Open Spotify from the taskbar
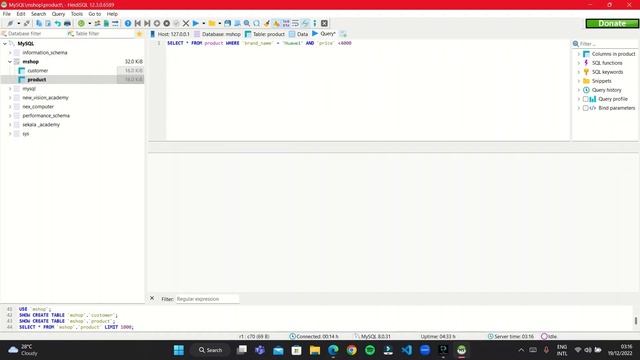The height and width of the screenshot is (360, 640). (370, 350)
